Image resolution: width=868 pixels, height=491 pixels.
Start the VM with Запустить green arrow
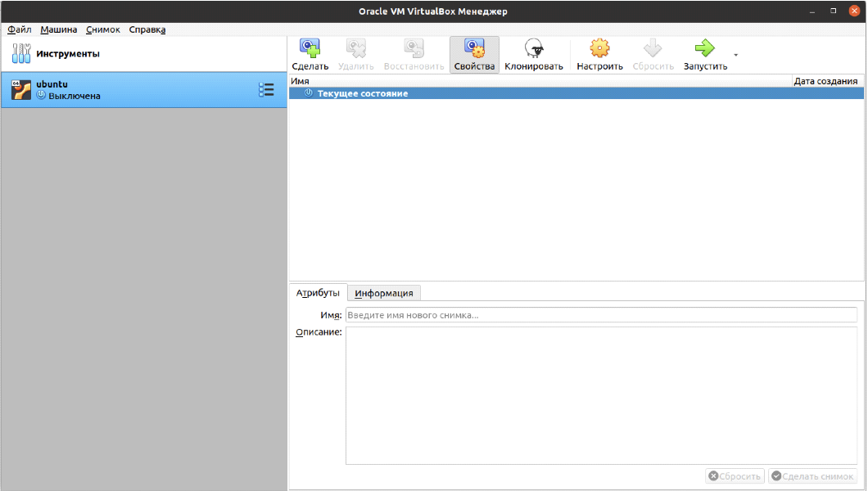point(705,48)
